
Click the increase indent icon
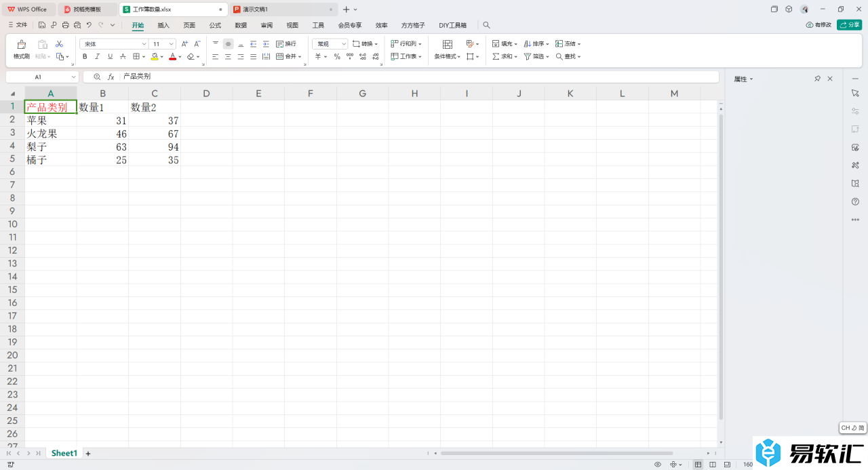(x=266, y=43)
